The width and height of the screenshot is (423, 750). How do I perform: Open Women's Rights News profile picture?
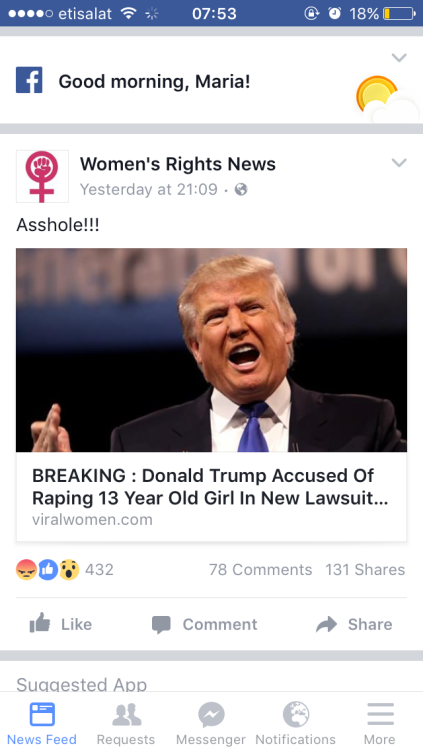pyautogui.click(x=43, y=176)
